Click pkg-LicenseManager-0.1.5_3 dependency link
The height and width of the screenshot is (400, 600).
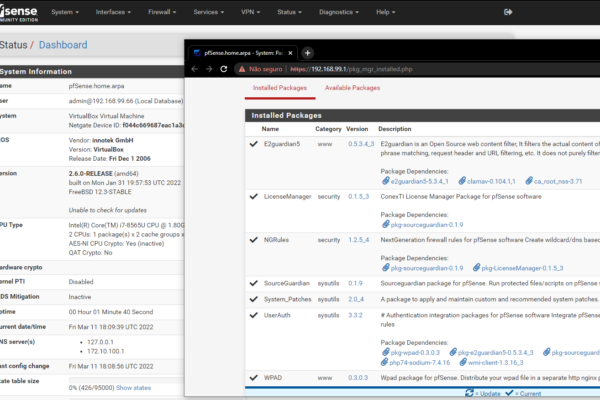point(522,268)
